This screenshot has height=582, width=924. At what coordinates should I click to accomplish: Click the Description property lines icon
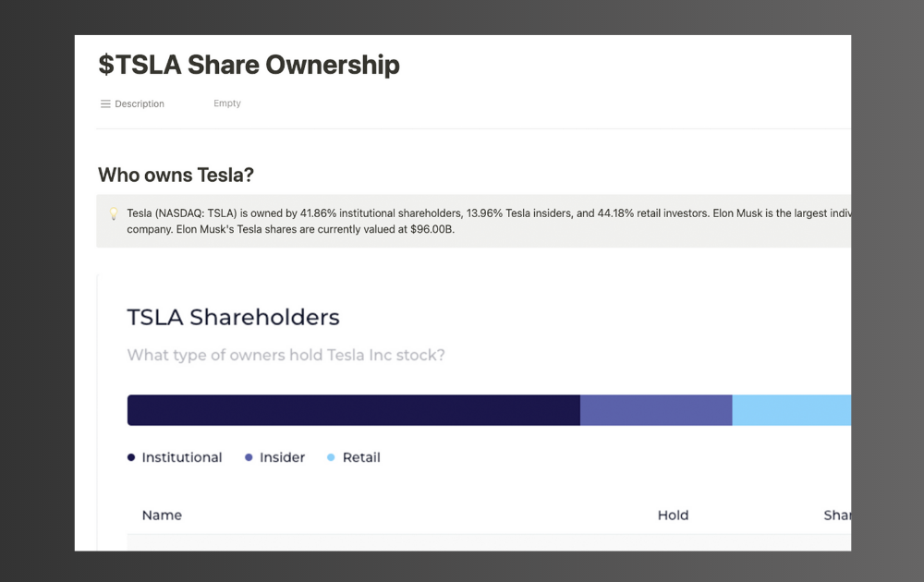pos(105,104)
